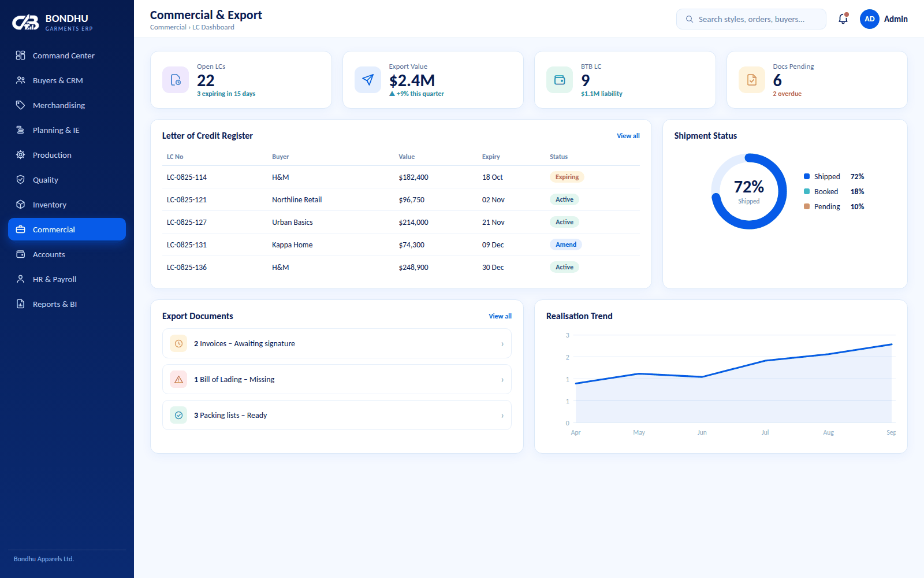Navigate to HR & Payroll
924x578 pixels.
(67, 279)
